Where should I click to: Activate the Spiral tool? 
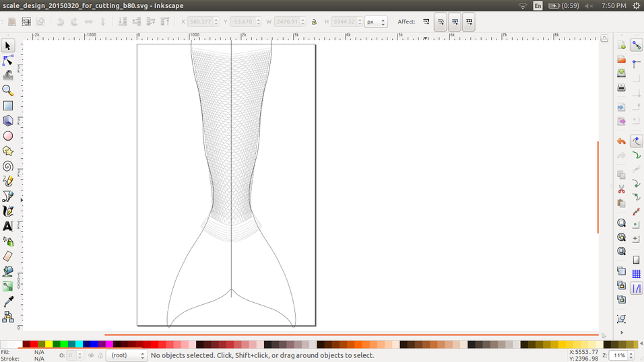point(8,166)
